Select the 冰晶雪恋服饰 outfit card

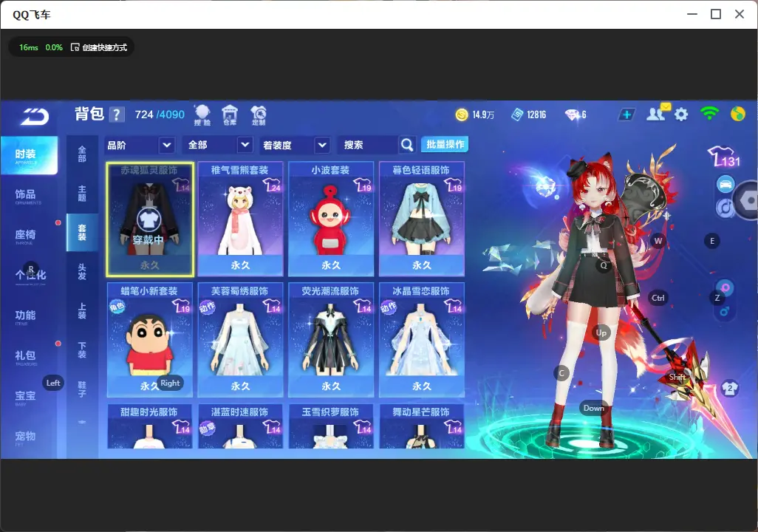tap(422, 340)
